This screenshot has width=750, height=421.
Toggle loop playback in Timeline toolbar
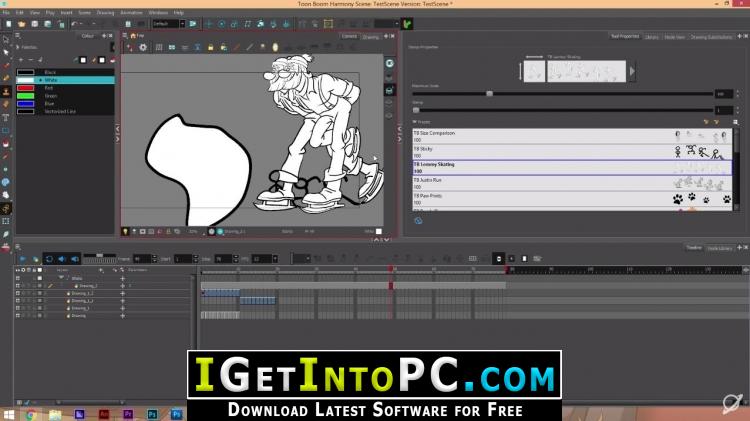point(49,259)
